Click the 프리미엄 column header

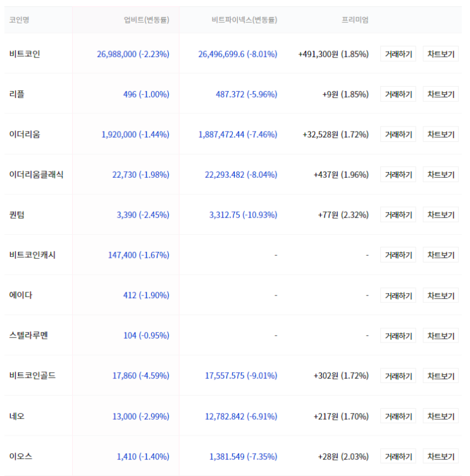(x=355, y=20)
